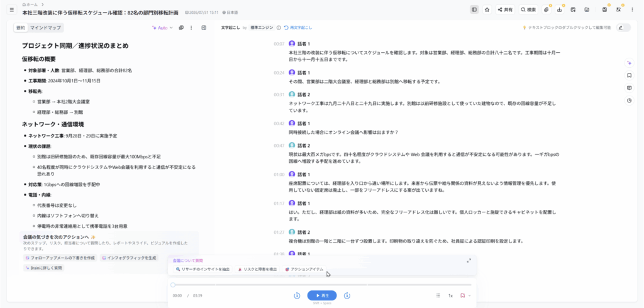Click the download export icon
The height and width of the screenshot is (308, 644).
click(559, 9)
